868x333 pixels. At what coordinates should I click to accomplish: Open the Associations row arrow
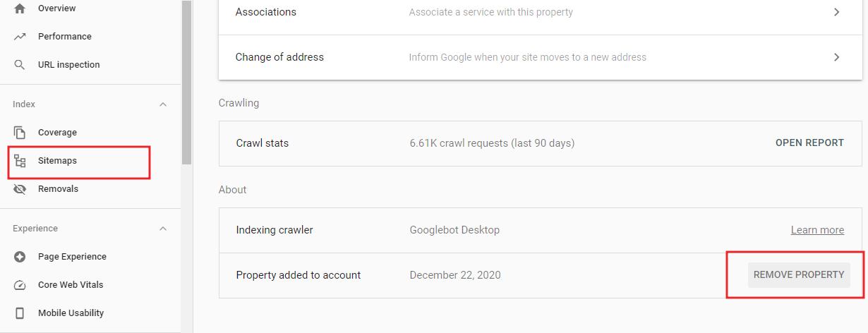pos(836,12)
